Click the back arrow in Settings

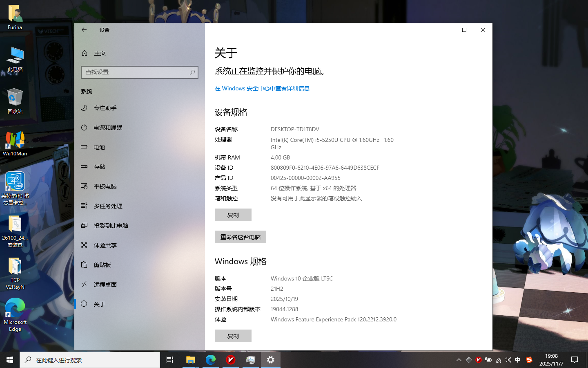coord(84,29)
